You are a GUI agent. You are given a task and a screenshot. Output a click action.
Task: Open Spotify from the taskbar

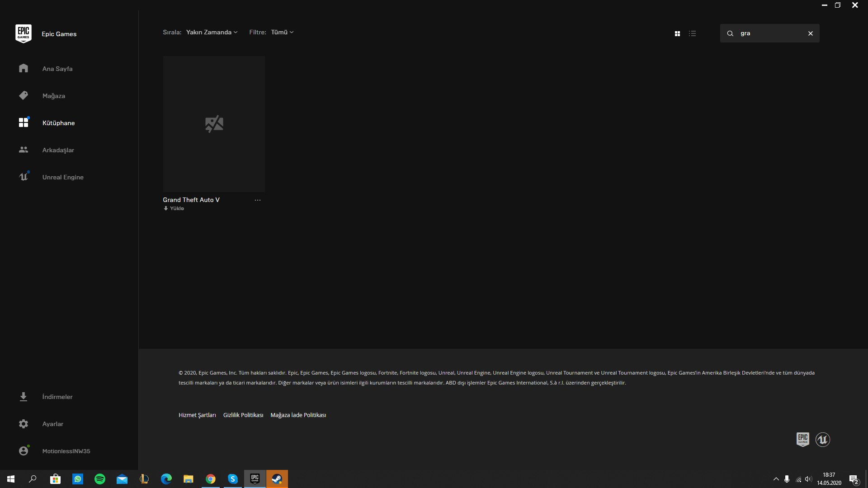[99, 479]
